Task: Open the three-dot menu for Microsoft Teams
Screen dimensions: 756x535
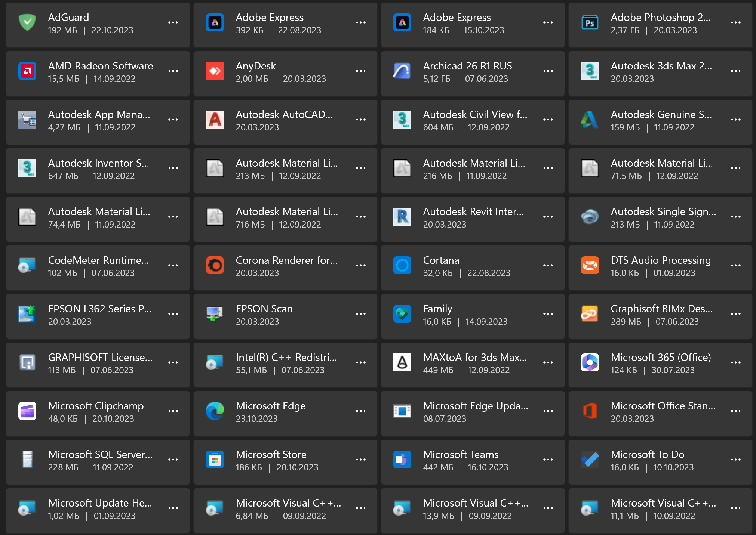Action: click(548, 460)
